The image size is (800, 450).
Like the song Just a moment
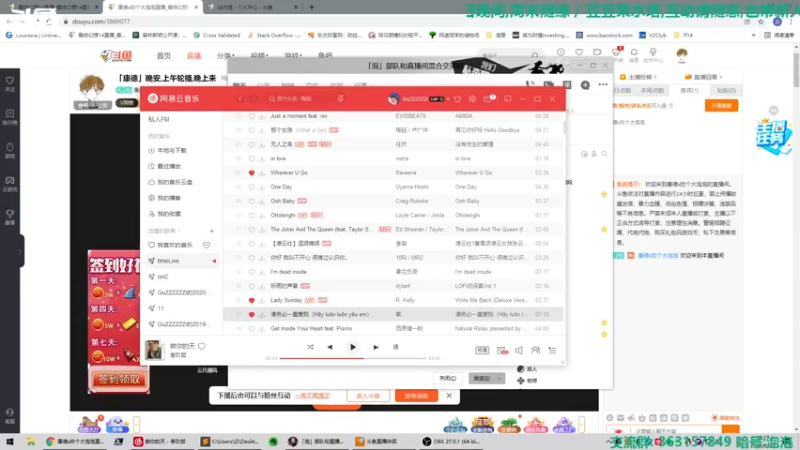[252, 116]
